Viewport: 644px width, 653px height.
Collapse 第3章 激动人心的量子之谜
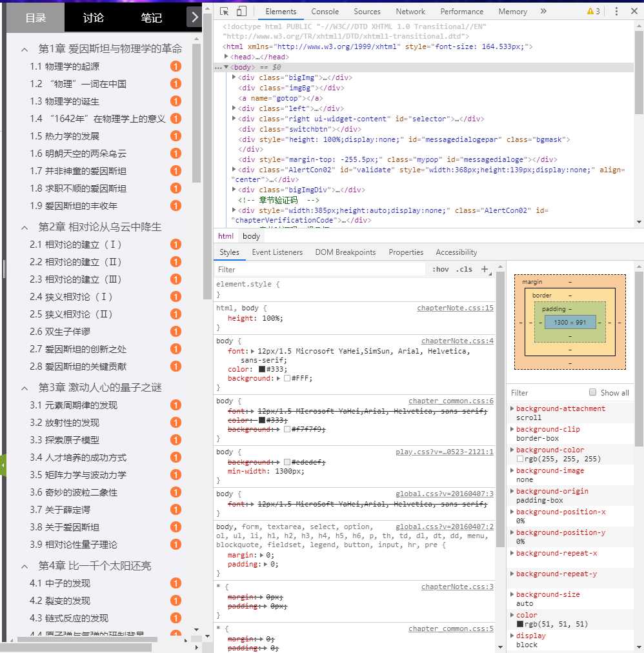25,388
